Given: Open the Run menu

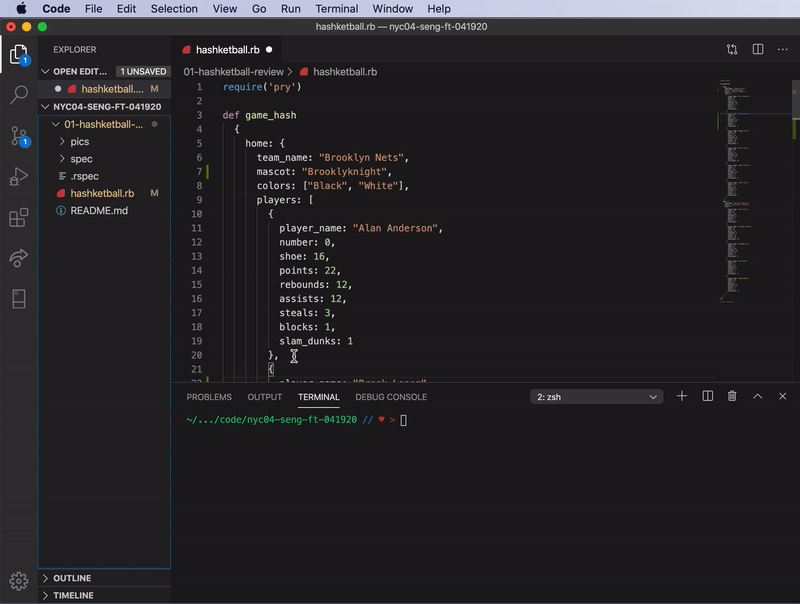Looking at the screenshot, I should tap(290, 9).
